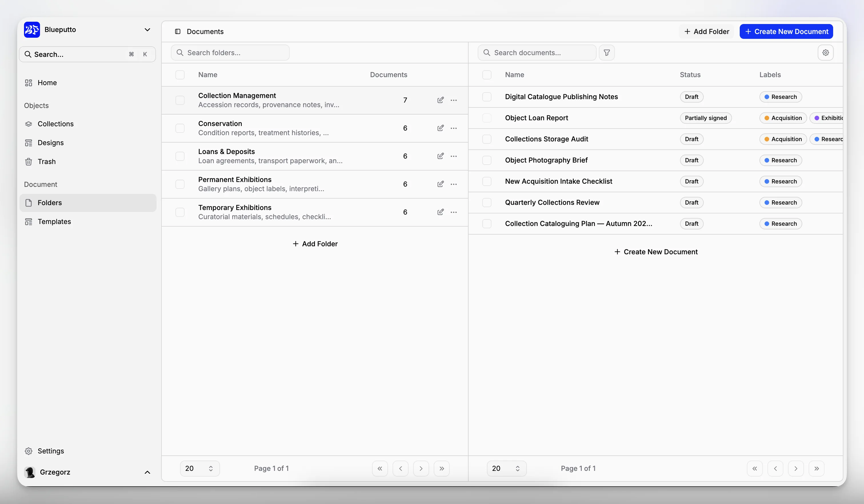
Task: Click the Grzegorz user avatar
Action: click(x=30, y=472)
